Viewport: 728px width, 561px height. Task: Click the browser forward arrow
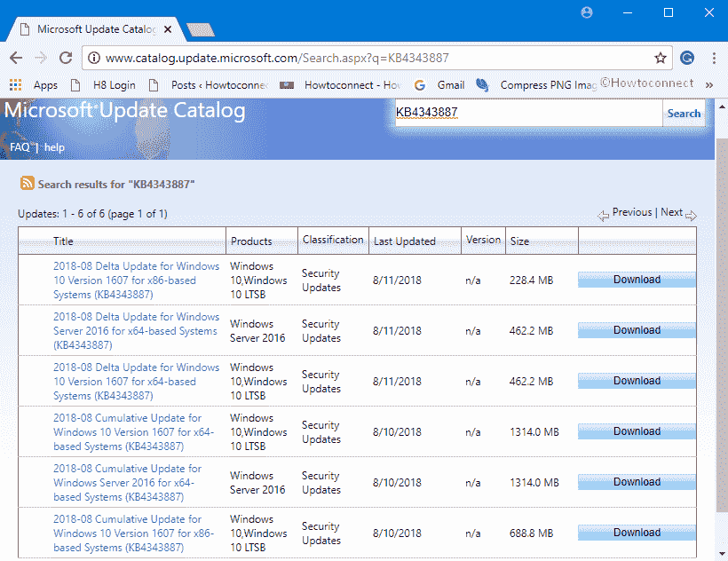[41, 58]
